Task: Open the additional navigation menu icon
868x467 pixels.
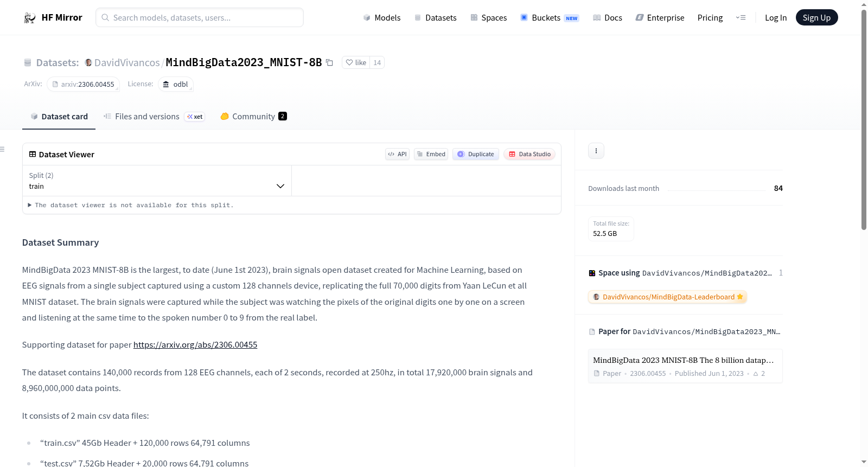Action: 741,17
